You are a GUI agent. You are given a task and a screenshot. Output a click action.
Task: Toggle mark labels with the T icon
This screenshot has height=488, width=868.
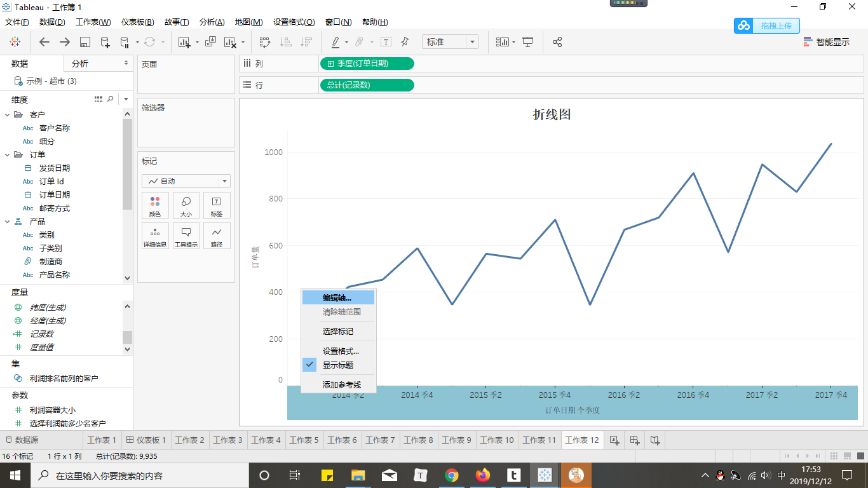[x=386, y=42]
